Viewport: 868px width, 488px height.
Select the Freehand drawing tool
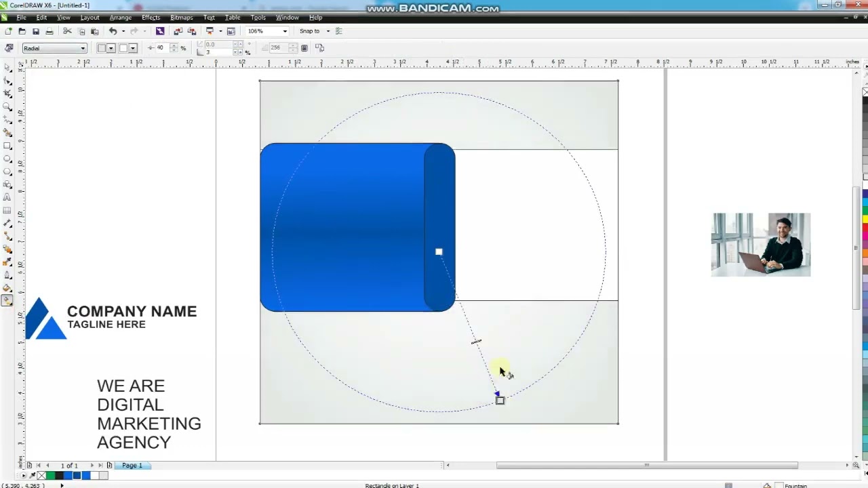7,119
